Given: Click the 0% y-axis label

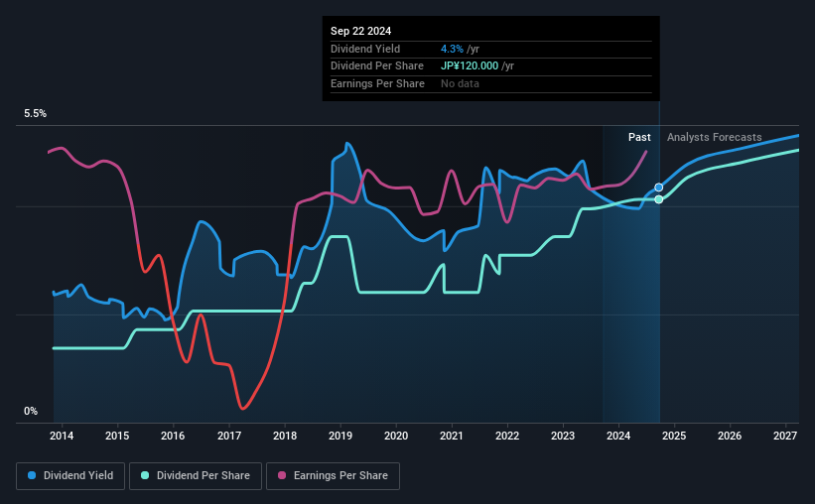Looking at the screenshot, I should click(x=31, y=411).
